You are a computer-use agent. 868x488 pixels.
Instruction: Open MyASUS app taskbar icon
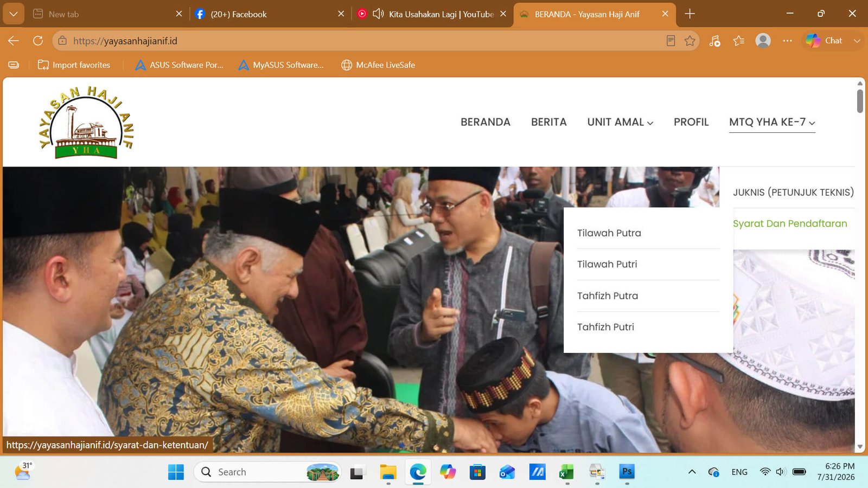pyautogui.click(x=537, y=472)
